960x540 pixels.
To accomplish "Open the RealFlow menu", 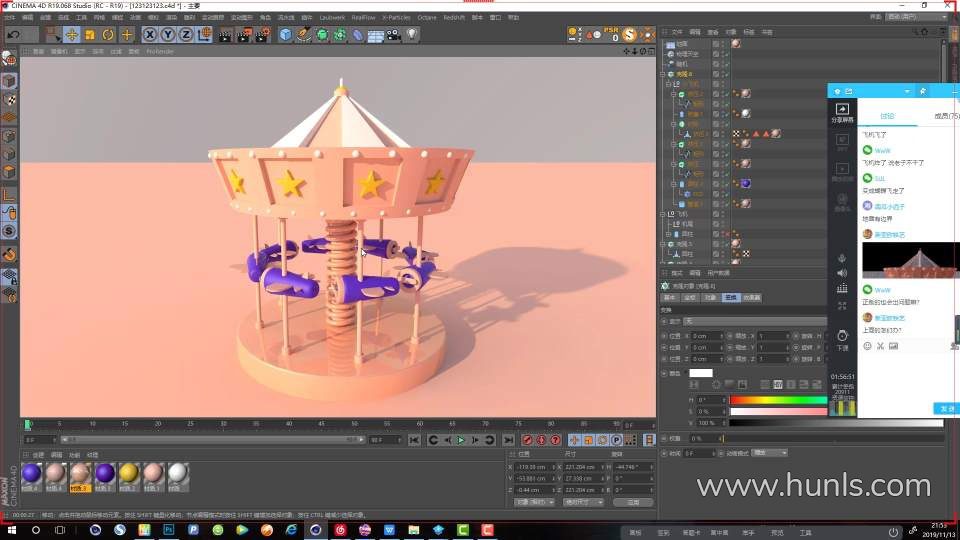I will pyautogui.click(x=364, y=17).
